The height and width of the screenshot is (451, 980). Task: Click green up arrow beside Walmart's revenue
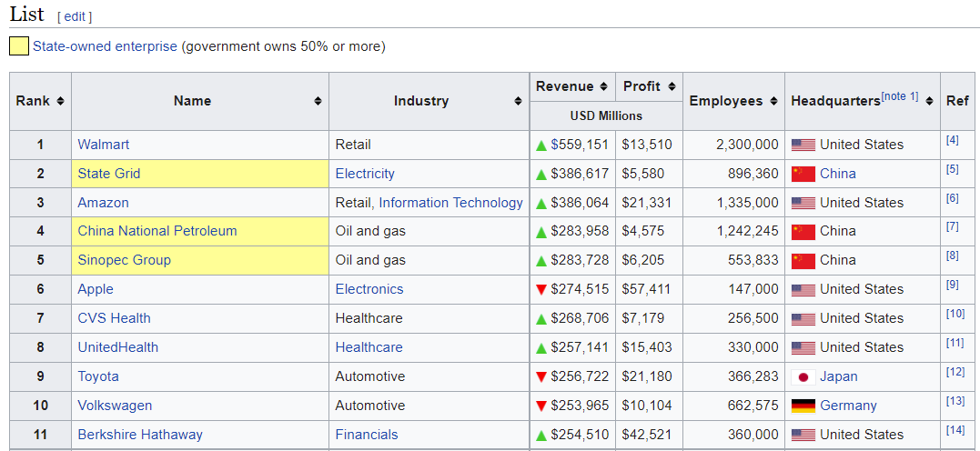point(541,145)
